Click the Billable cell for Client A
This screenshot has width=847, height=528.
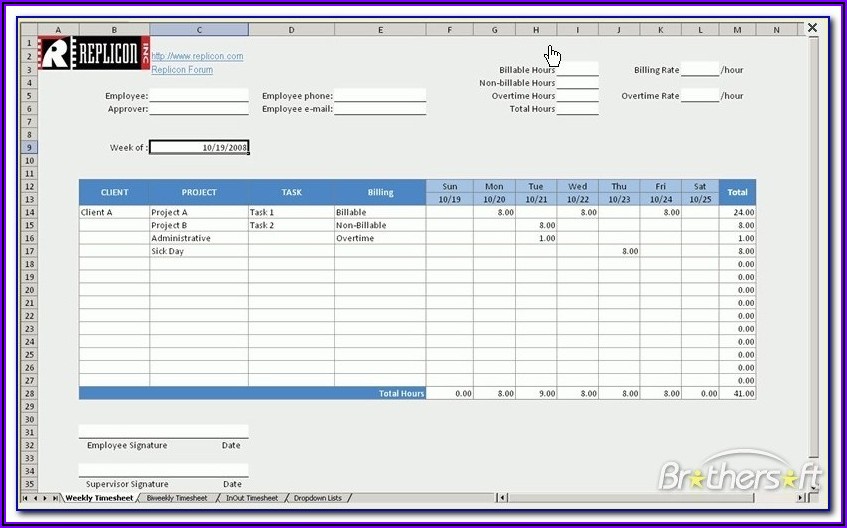380,213
